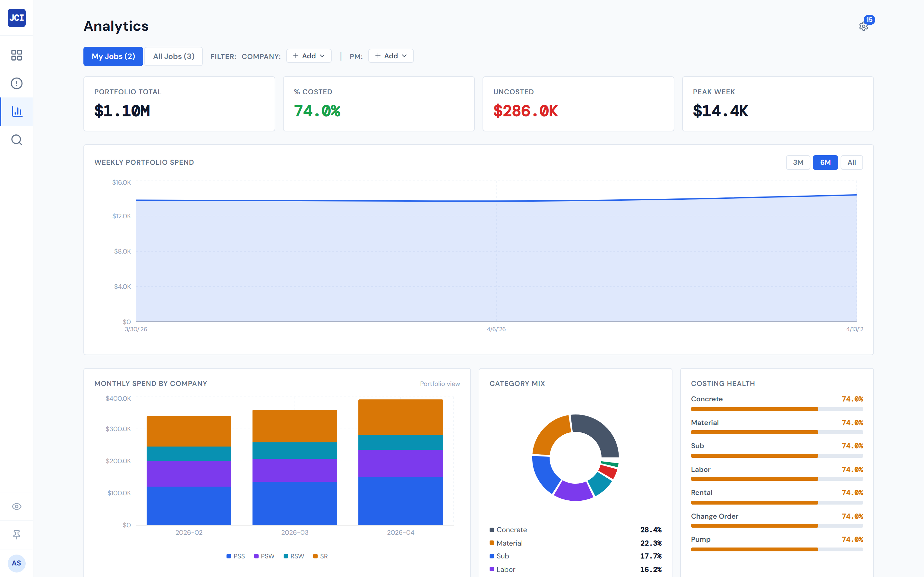Toggle the eye visibility icon in the sidebar
The width and height of the screenshot is (924, 577).
coord(16,506)
